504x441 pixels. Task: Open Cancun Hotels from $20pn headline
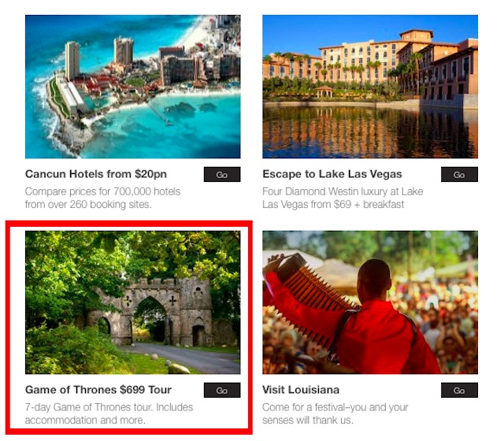coord(96,174)
